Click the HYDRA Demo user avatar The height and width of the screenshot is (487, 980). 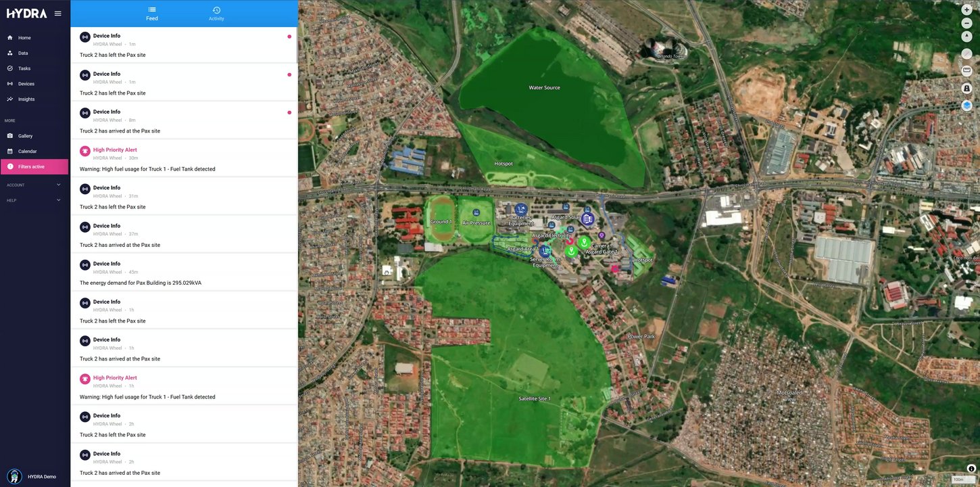(14, 476)
